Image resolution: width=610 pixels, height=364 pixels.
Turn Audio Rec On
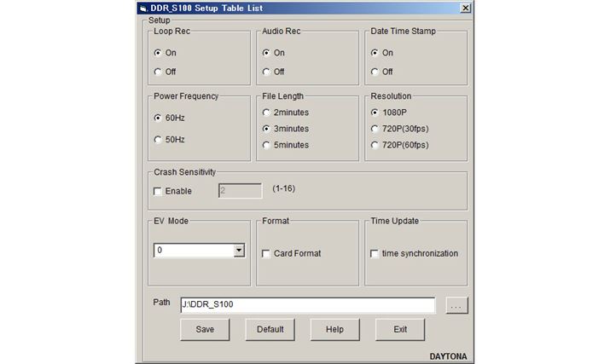tap(266, 53)
